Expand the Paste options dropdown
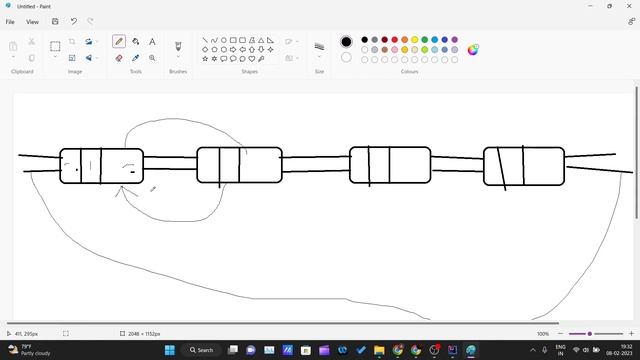 pos(13,57)
